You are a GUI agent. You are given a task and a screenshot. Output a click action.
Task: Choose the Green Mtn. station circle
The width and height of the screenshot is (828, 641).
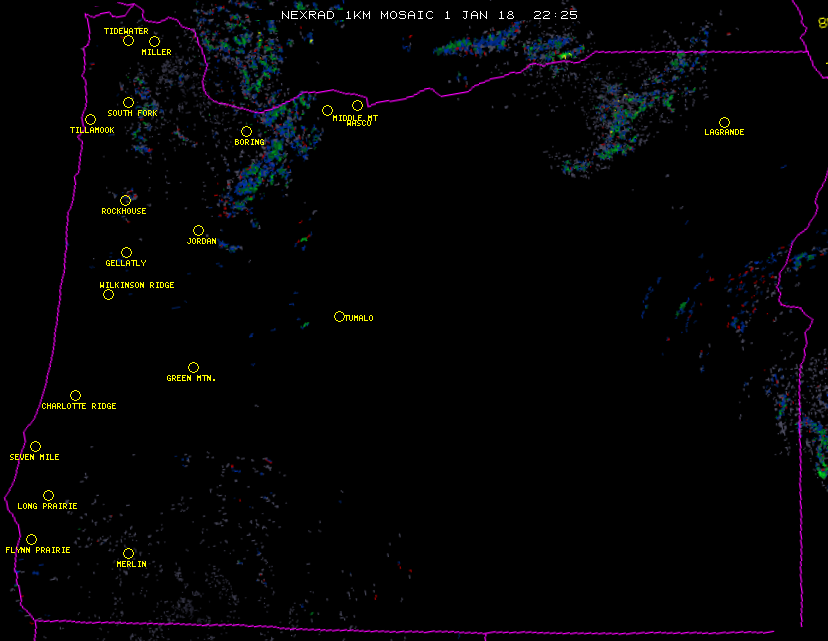click(x=193, y=367)
